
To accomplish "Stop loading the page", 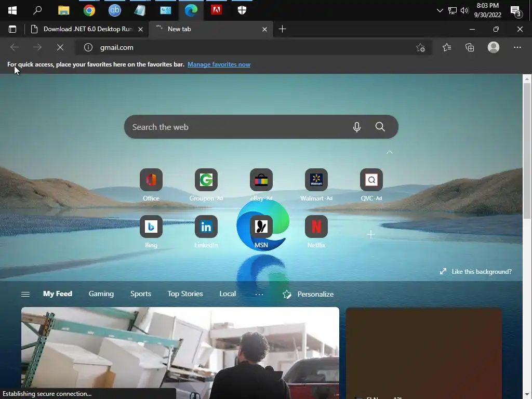I will (60, 47).
